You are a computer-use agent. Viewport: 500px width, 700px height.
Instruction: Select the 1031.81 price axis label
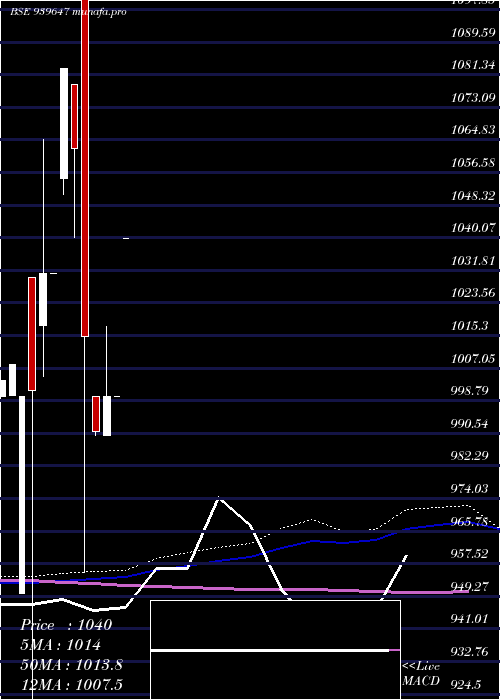tap(473, 260)
